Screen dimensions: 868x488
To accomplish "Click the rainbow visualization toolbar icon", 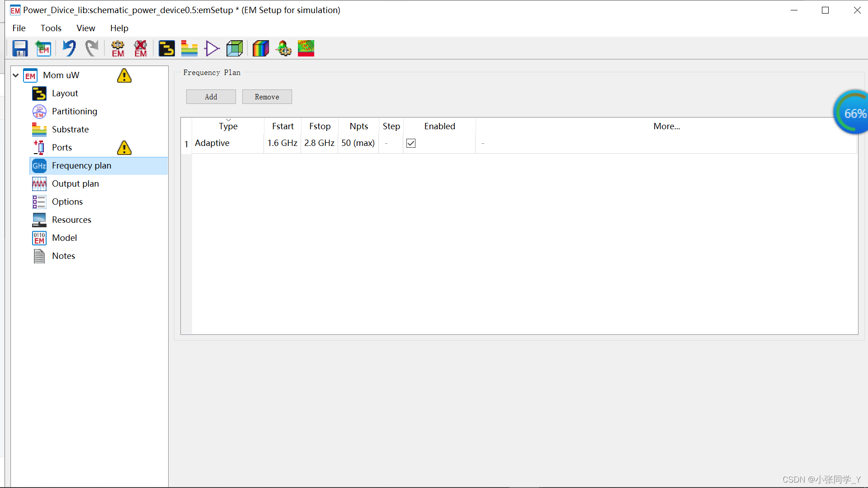I will [x=260, y=48].
